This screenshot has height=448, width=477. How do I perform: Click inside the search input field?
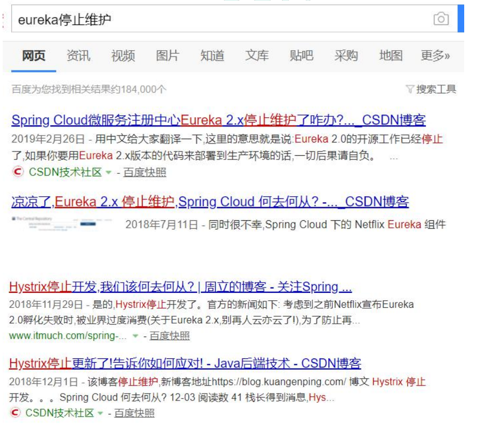pyautogui.click(x=160, y=19)
